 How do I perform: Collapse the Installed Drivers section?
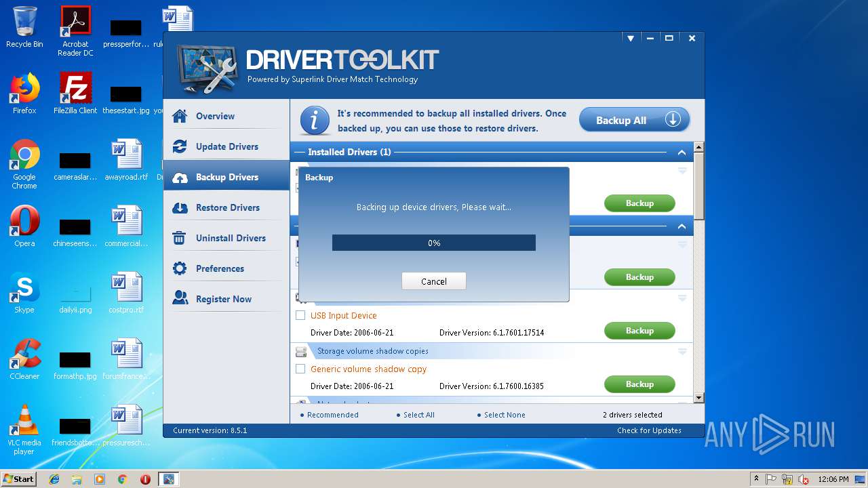682,152
